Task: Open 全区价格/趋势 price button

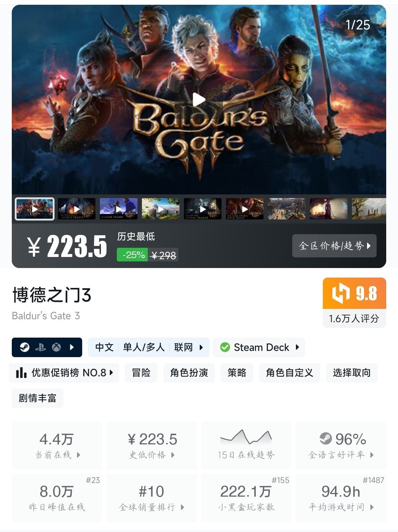Action: click(x=334, y=246)
